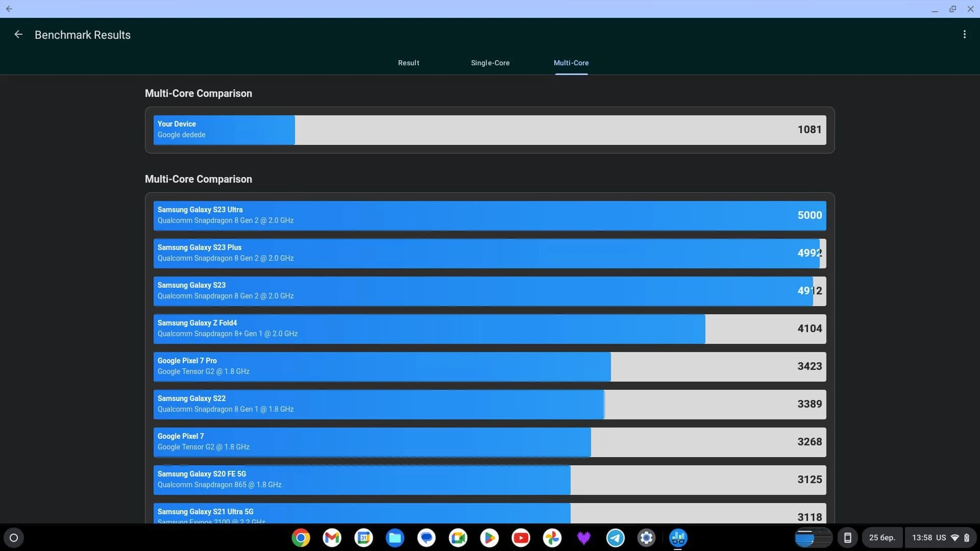980x551 pixels.
Task: Select the Google Pixel 7 Pro row
Action: 489,367
